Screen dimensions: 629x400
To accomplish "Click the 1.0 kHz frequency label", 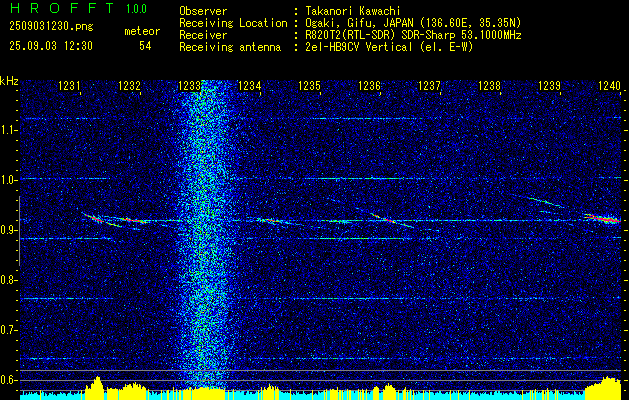I will click(x=8, y=180).
